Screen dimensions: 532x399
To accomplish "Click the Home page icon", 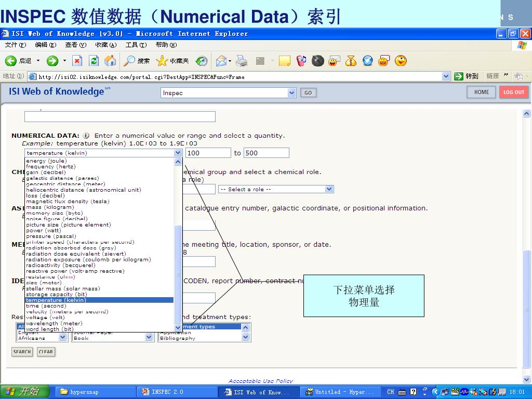I will coord(110,61).
